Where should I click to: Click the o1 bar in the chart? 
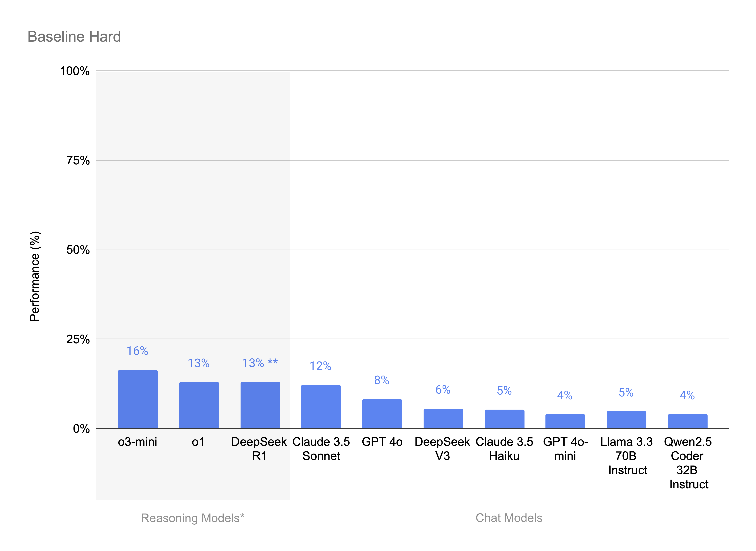[199, 405]
